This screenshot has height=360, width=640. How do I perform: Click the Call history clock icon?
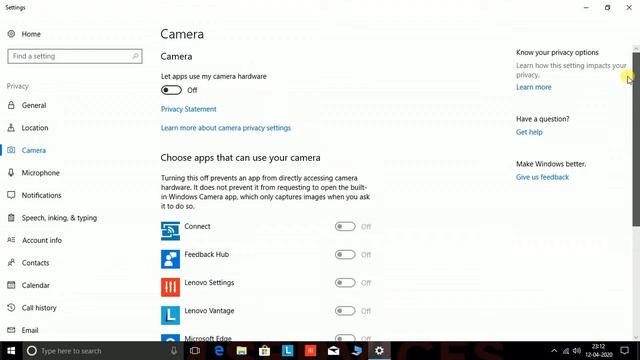click(x=11, y=307)
